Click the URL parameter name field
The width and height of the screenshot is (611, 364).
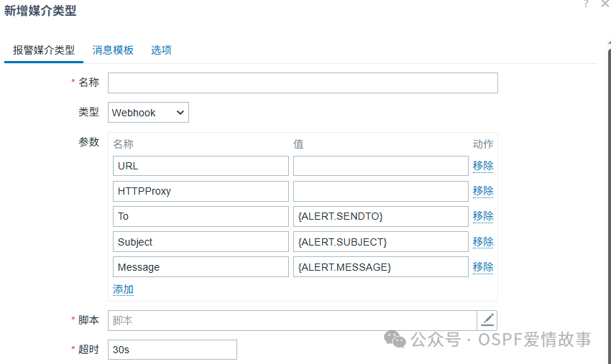(x=201, y=166)
